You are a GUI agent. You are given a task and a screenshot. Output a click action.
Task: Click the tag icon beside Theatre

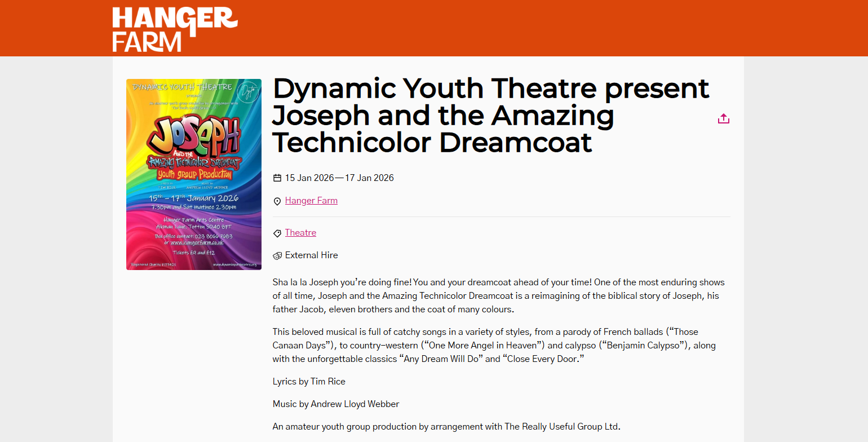pyautogui.click(x=277, y=233)
